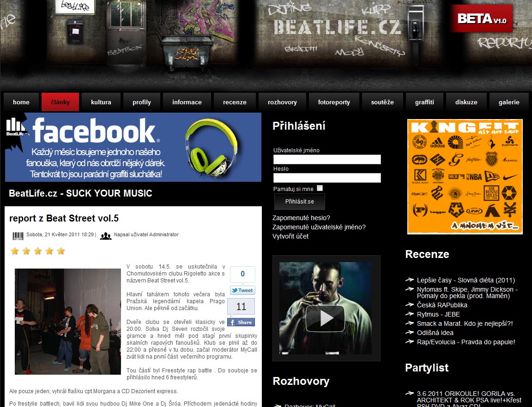Open the Nytomas ft. Skipe, Jimmy Dickson review
The image size is (532, 407).
(467, 293)
